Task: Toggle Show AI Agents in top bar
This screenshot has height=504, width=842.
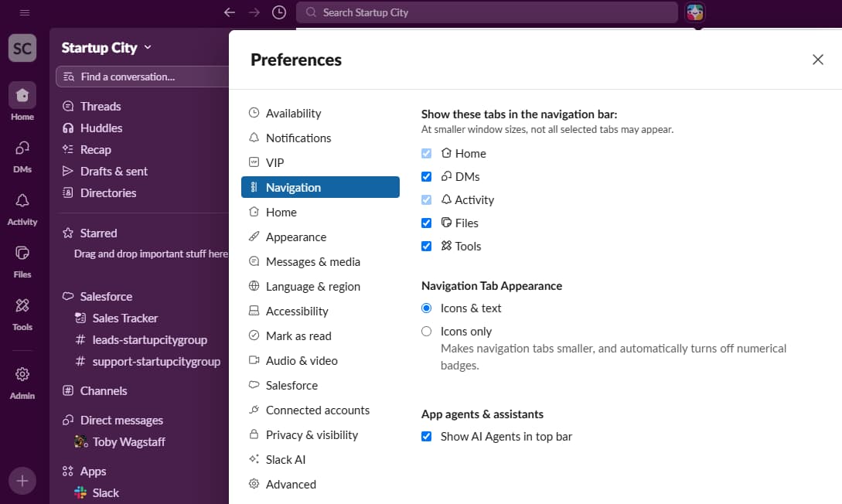Action: tap(426, 437)
